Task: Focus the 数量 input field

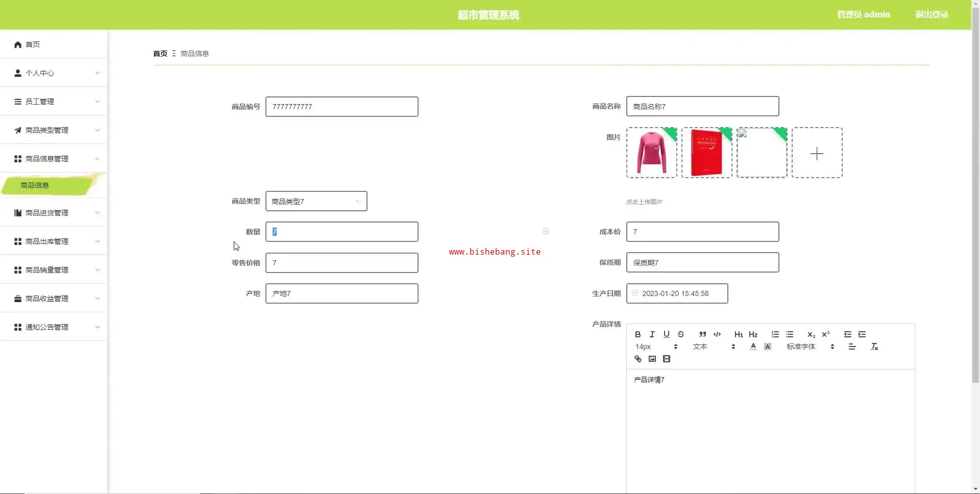Action: click(341, 232)
